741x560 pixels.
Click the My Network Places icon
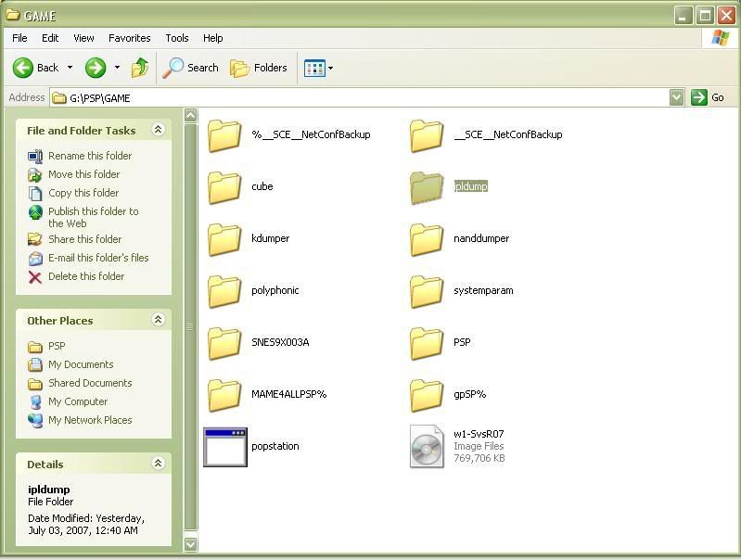35,420
